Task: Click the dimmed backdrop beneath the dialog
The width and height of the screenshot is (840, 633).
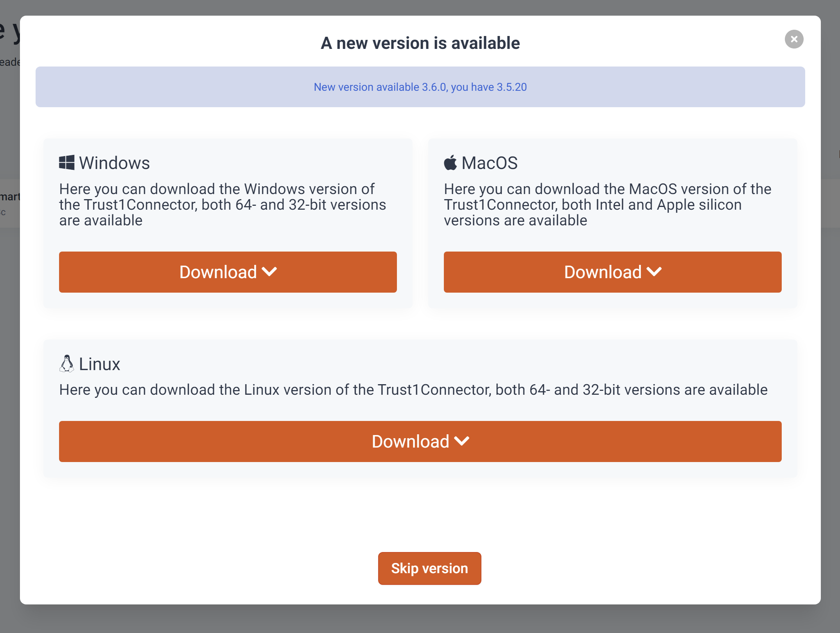Action: [x=420, y=620]
